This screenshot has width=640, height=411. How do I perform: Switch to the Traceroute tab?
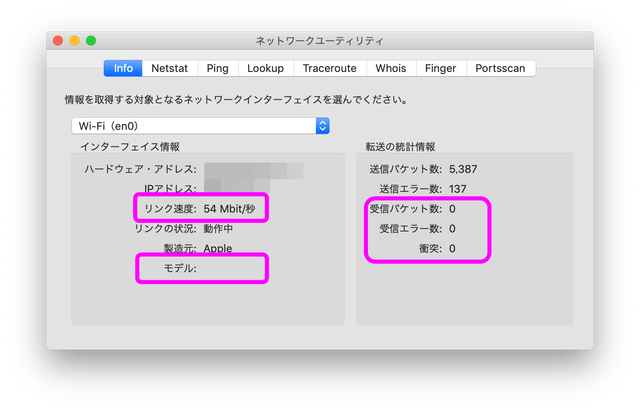pos(330,68)
